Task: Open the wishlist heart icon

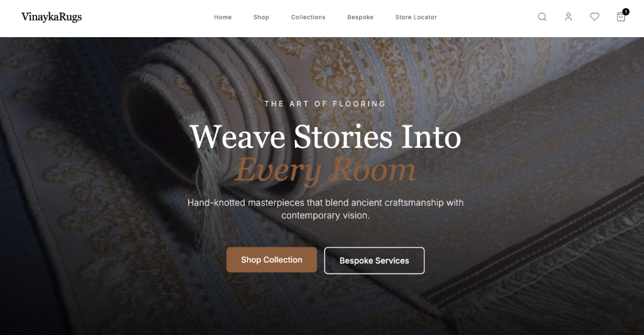Action: tap(595, 17)
